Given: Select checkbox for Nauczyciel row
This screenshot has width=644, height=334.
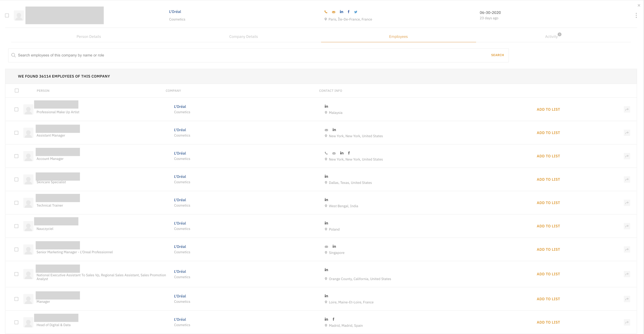Looking at the screenshot, I should click(x=16, y=226).
